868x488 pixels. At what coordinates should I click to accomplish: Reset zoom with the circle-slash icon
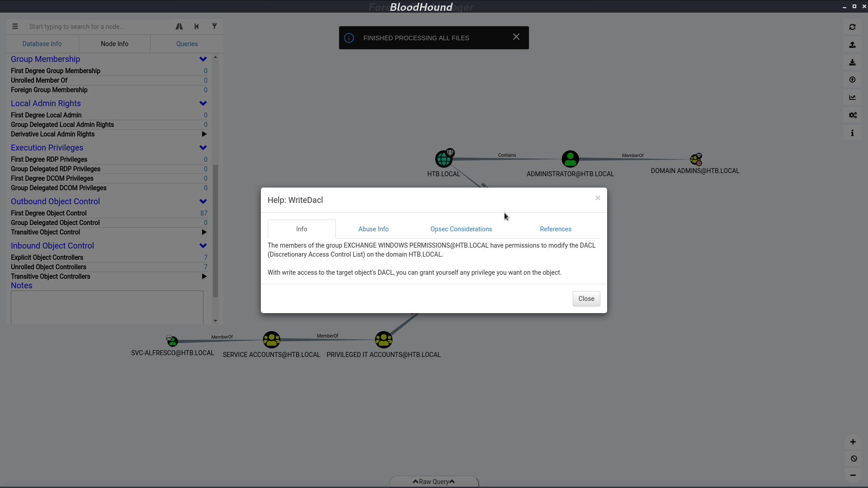click(x=854, y=459)
